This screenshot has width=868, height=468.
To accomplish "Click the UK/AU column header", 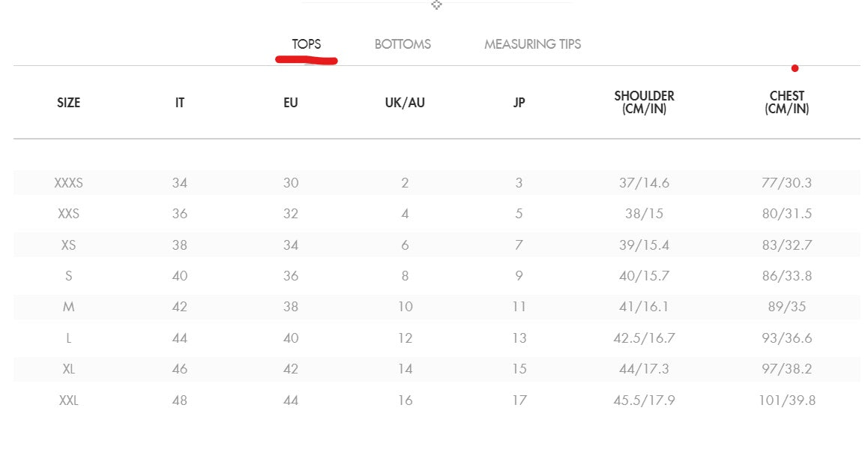I will (x=405, y=103).
